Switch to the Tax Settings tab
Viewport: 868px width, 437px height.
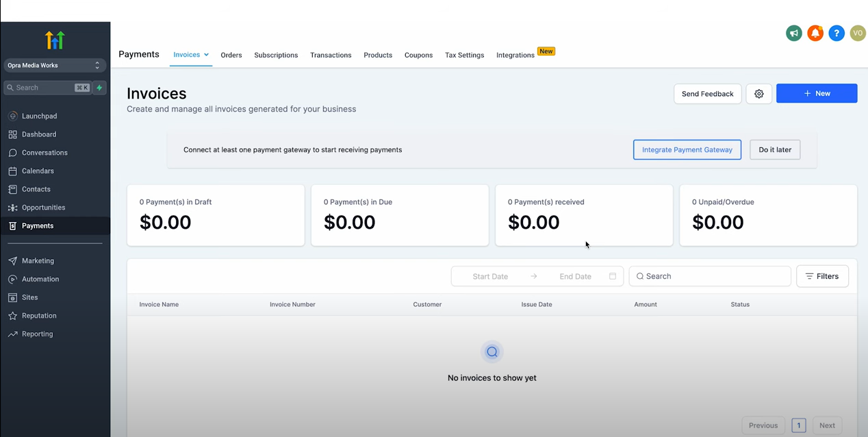pos(464,55)
